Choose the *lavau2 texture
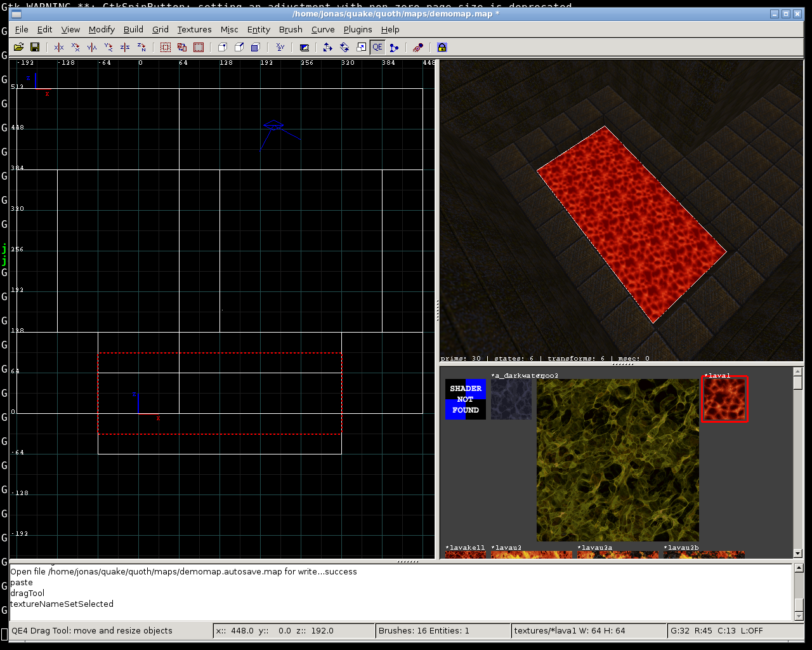Viewport: 812px width, 650px height. click(532, 554)
